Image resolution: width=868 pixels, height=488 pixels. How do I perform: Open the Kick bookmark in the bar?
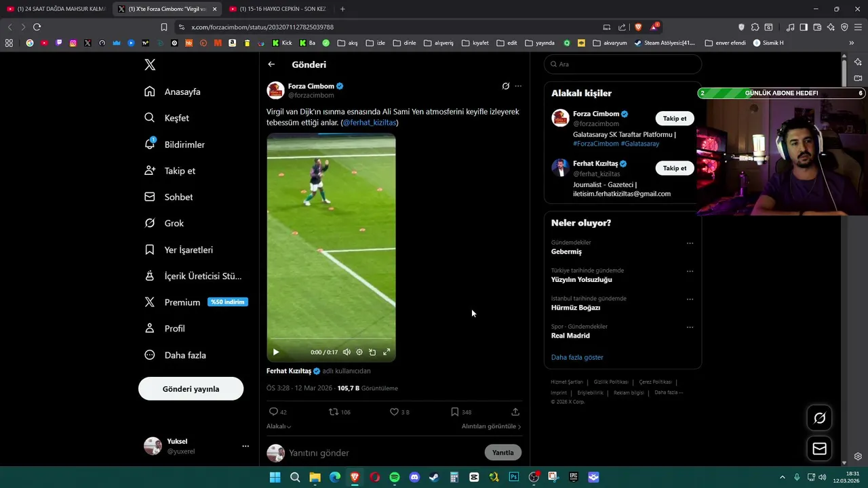coord(282,43)
